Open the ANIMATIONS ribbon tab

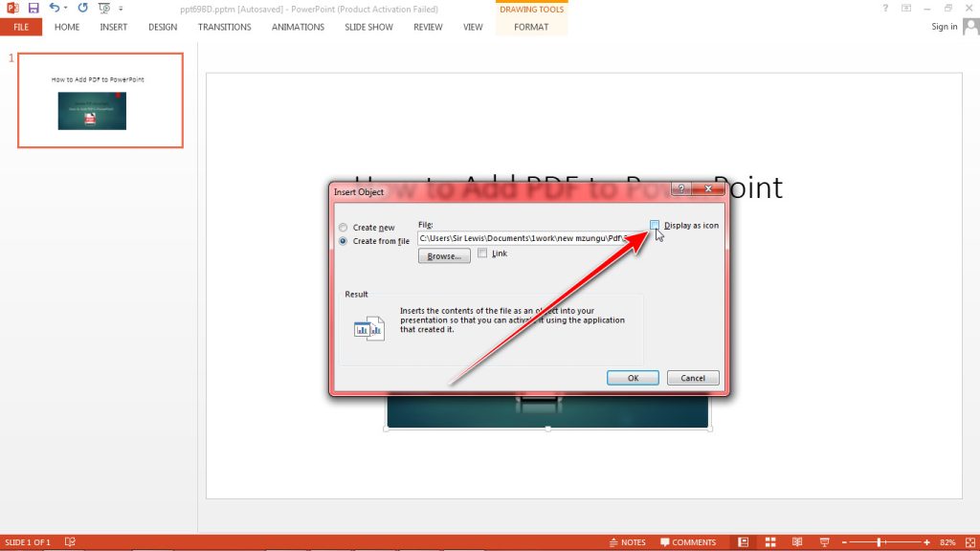pos(298,27)
